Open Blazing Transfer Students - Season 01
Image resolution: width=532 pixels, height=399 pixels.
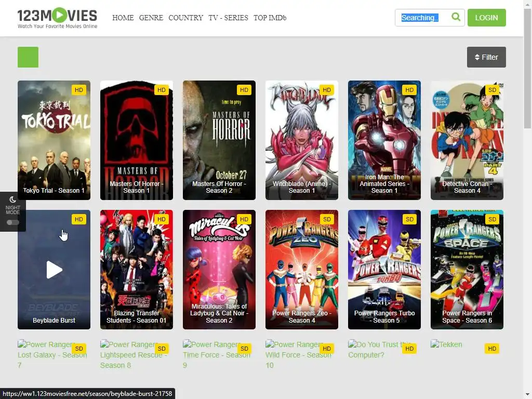(x=137, y=270)
